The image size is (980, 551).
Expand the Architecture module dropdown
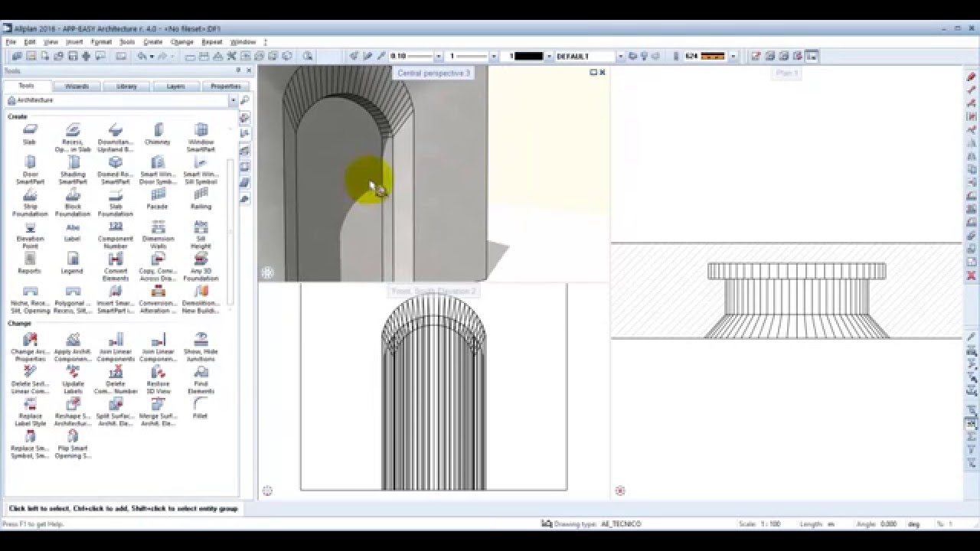click(x=232, y=100)
